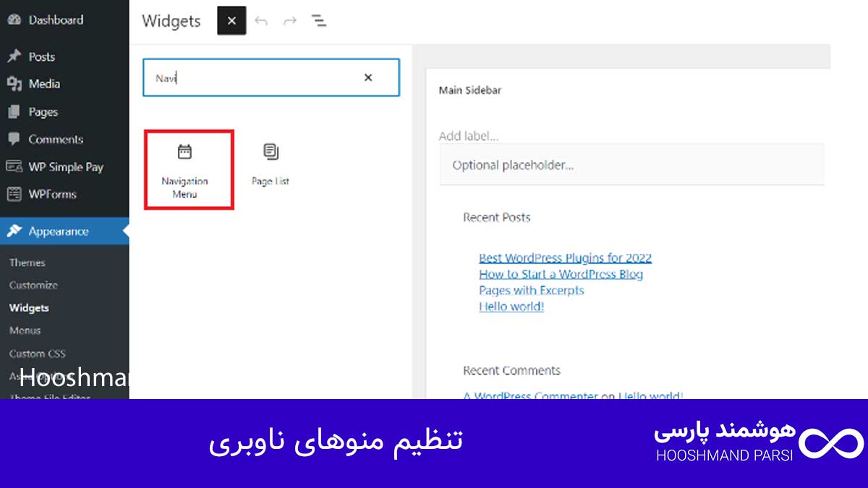Click the Media icon in sidebar
The width and height of the screenshot is (868, 488).
14,84
